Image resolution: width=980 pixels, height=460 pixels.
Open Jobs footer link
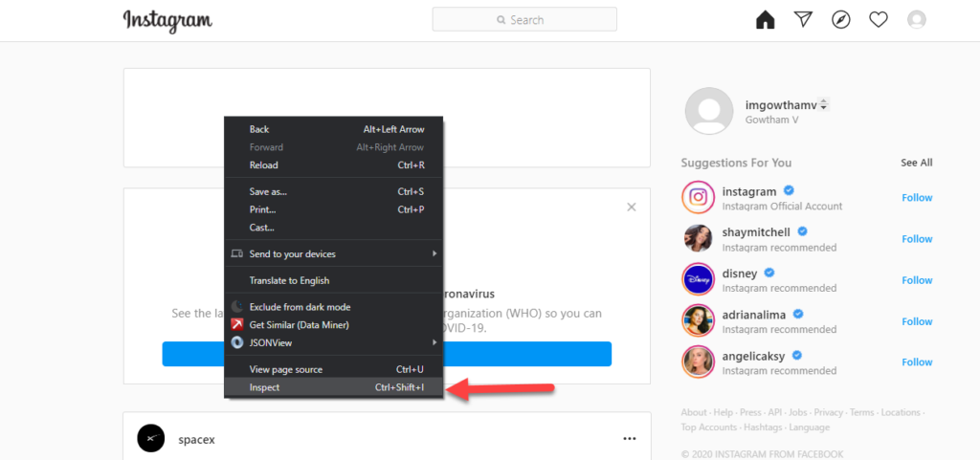coord(798,412)
